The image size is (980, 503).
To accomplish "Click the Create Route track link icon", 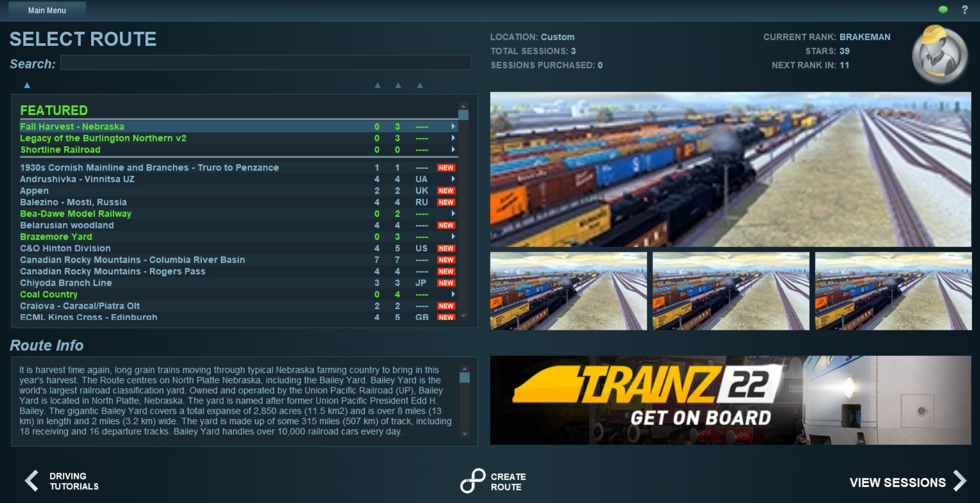I will point(472,481).
